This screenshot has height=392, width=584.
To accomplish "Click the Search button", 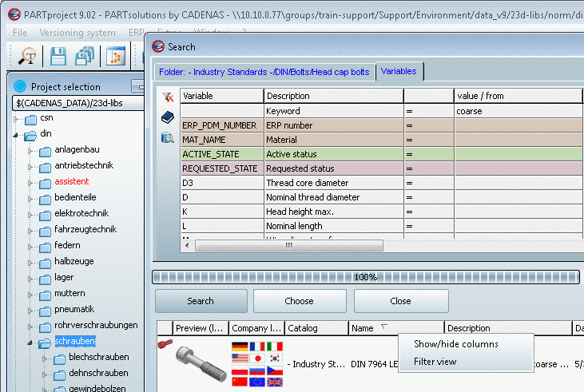I will coord(201,301).
